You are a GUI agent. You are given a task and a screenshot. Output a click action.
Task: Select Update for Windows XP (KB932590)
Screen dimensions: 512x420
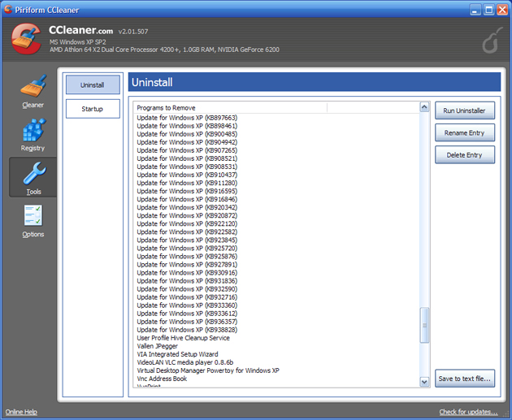pyautogui.click(x=187, y=289)
